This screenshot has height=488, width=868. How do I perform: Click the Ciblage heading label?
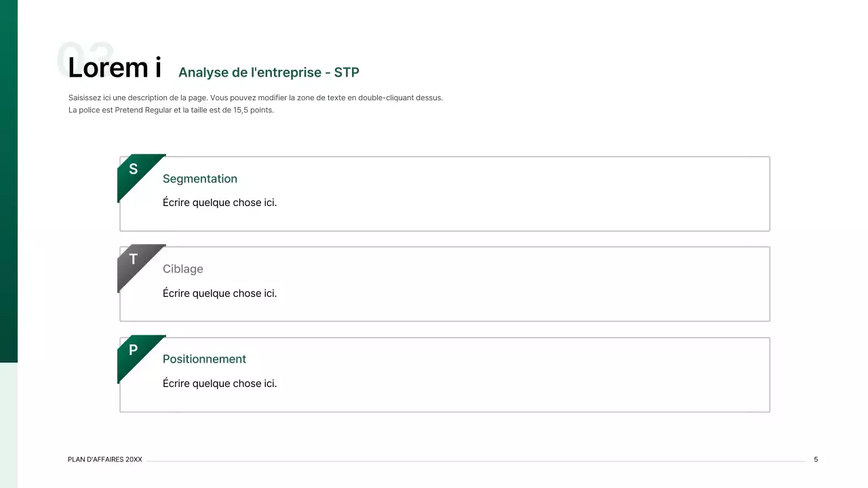tap(182, 268)
